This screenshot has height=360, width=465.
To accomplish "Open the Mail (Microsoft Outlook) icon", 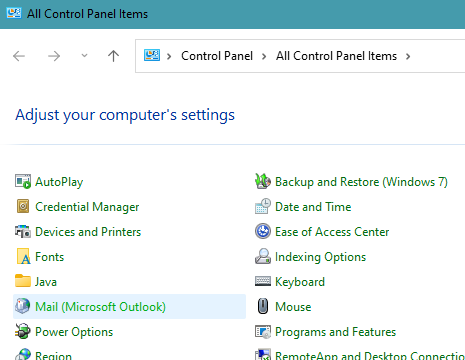I will pyautogui.click(x=23, y=306).
